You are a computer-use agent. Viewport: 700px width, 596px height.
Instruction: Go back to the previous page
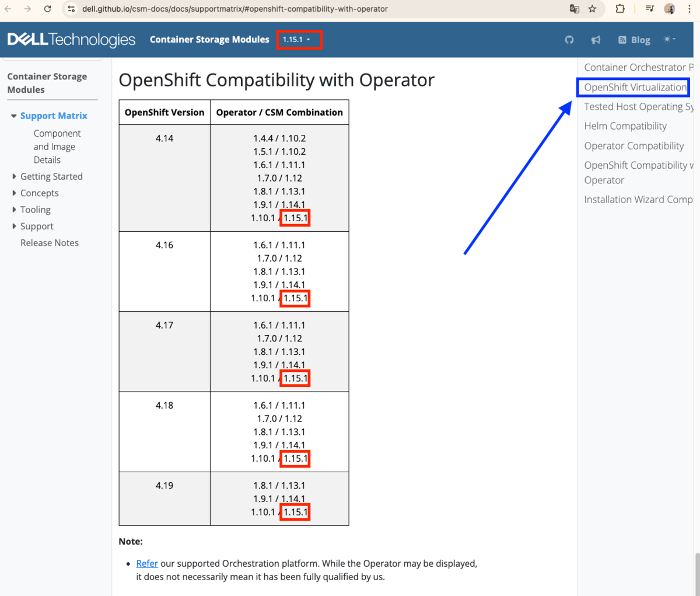click(8, 9)
